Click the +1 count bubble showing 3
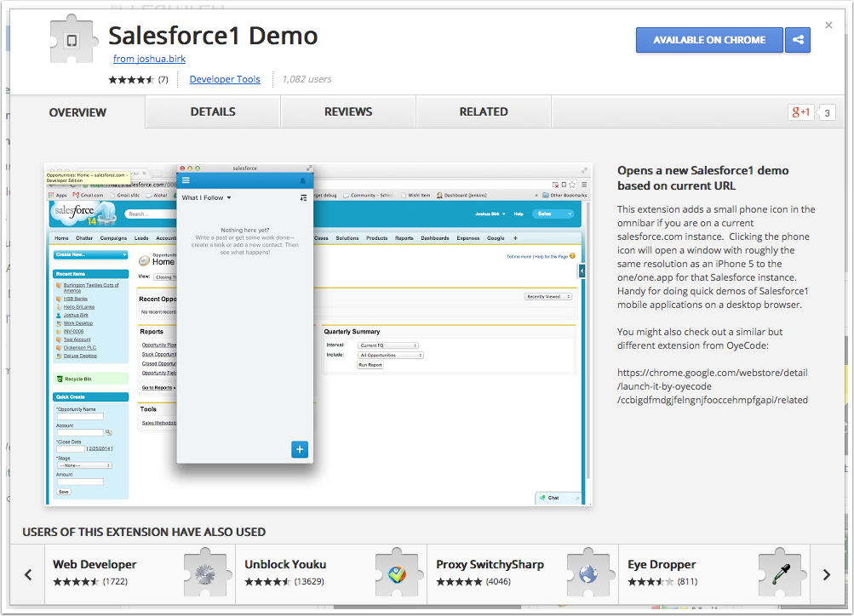854x616 pixels. (827, 112)
